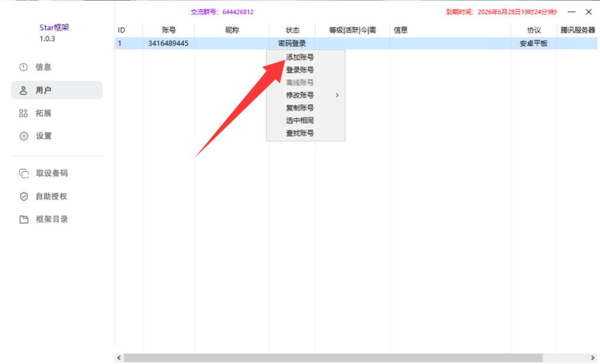This screenshot has height=364, width=600.
Task: Click the 账号 column header
Action: pos(169,30)
